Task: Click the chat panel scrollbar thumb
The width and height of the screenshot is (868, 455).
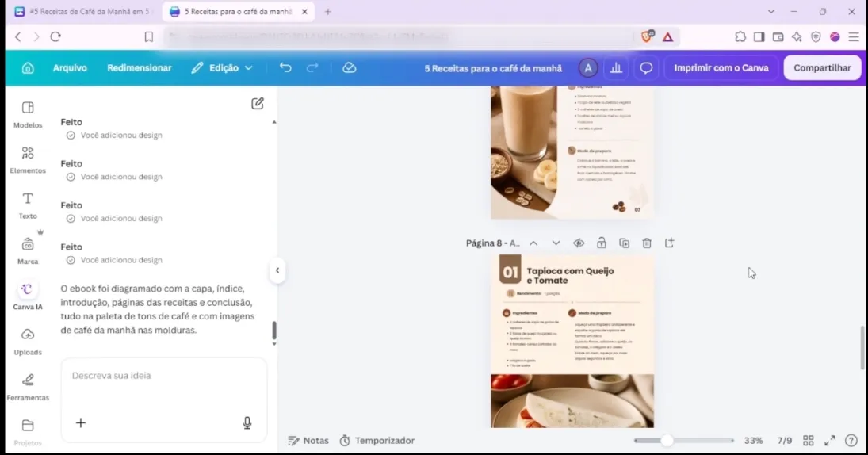Action: pos(274,331)
